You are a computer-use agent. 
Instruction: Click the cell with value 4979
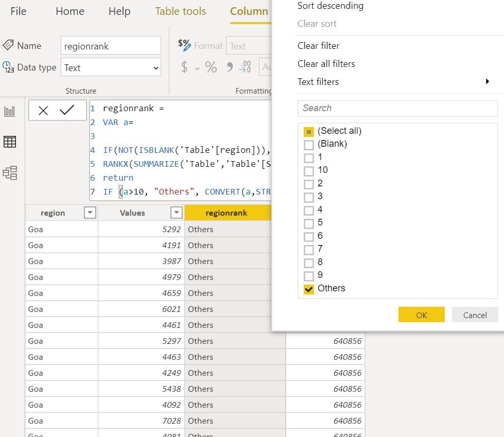coord(141,277)
